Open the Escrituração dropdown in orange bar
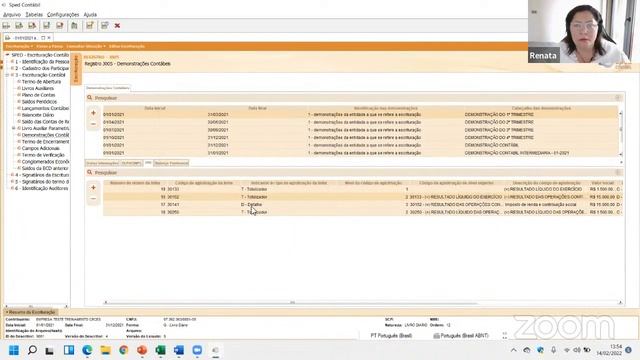 (19, 47)
